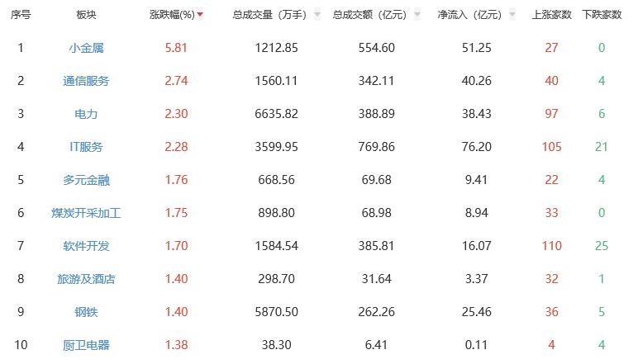This screenshot has height=364, width=638.
Task: Click the 钢铁 sector link
Action: tap(86, 312)
